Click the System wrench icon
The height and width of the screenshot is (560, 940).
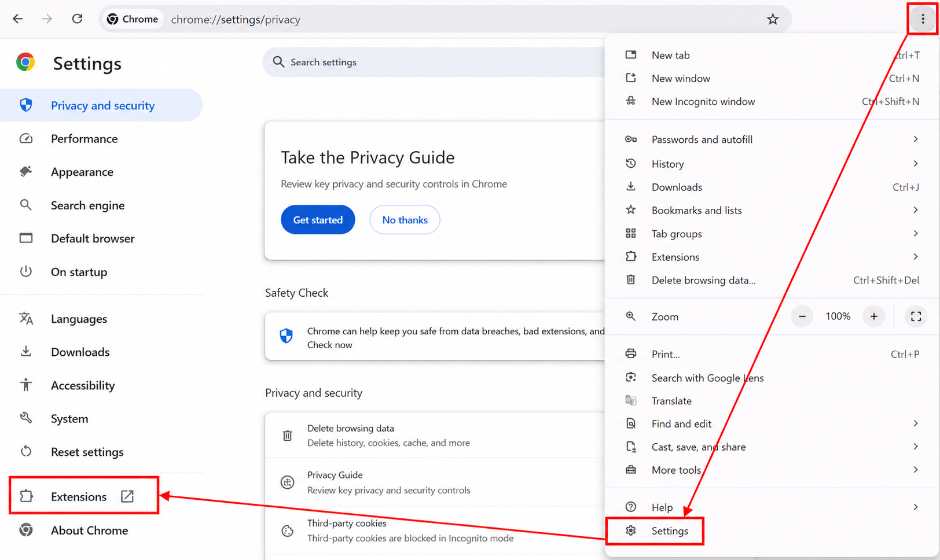coord(26,418)
